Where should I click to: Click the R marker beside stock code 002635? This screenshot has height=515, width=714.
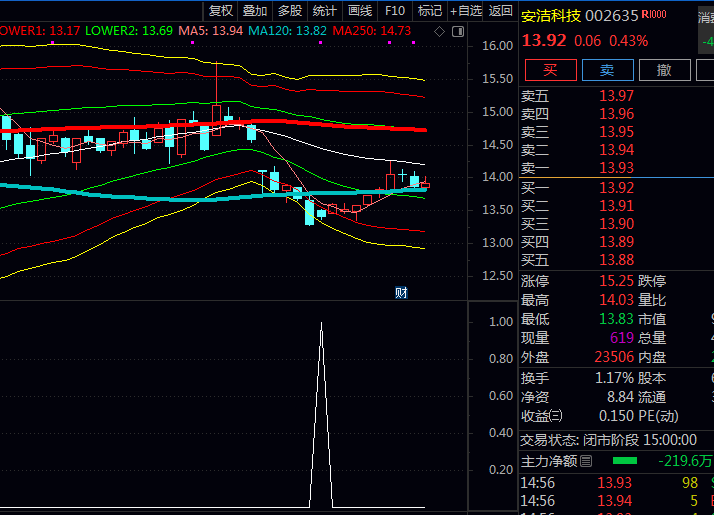[x=654, y=15]
